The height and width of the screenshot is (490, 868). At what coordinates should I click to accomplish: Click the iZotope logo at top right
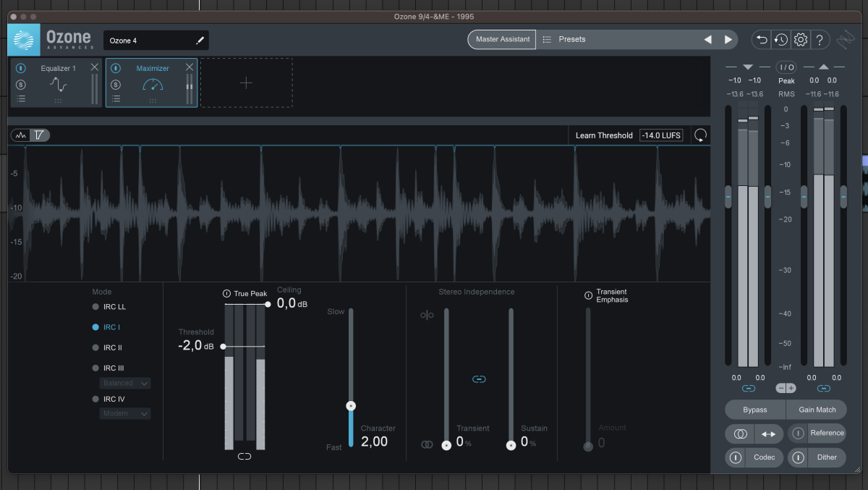point(846,40)
